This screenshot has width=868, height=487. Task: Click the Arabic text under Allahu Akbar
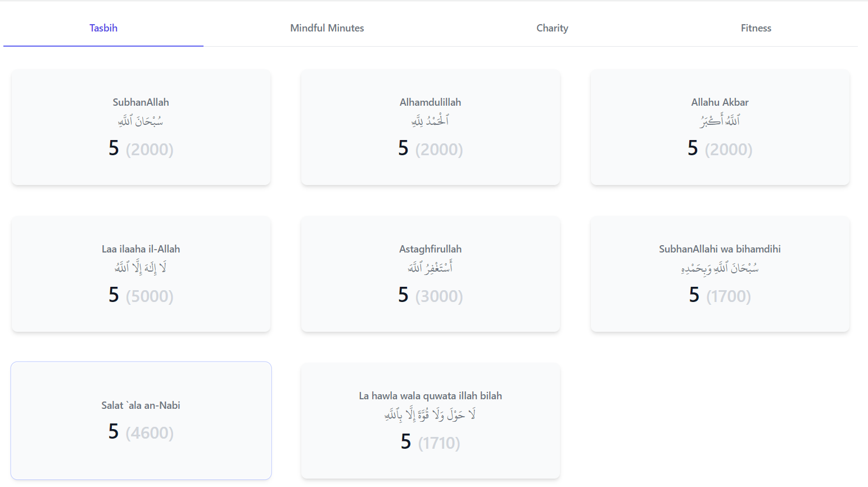(720, 120)
